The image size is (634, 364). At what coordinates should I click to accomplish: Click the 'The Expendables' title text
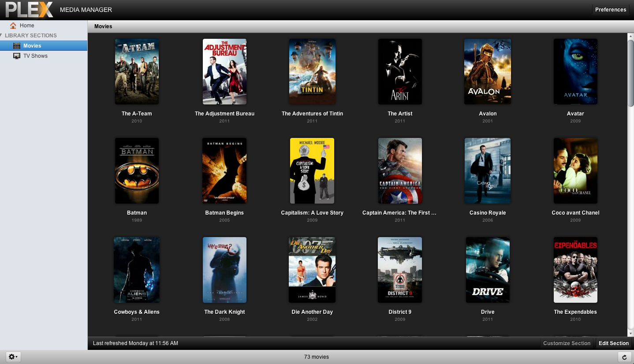pos(575,312)
